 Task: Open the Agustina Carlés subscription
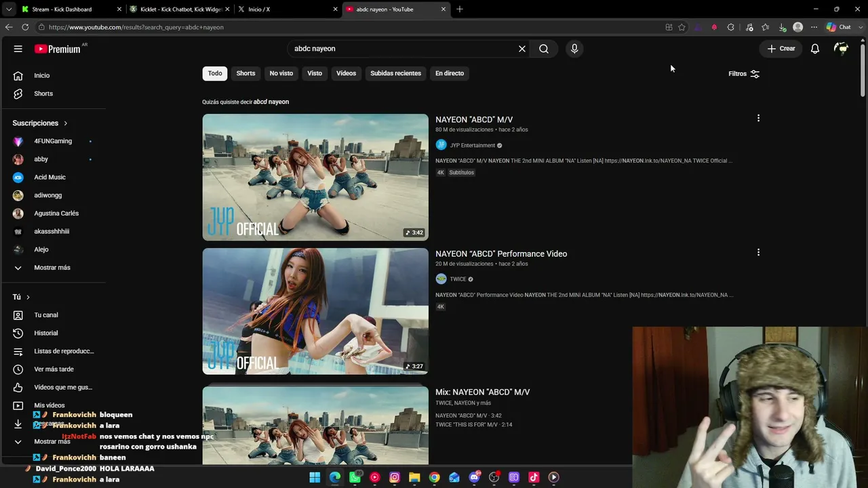[x=53, y=213]
